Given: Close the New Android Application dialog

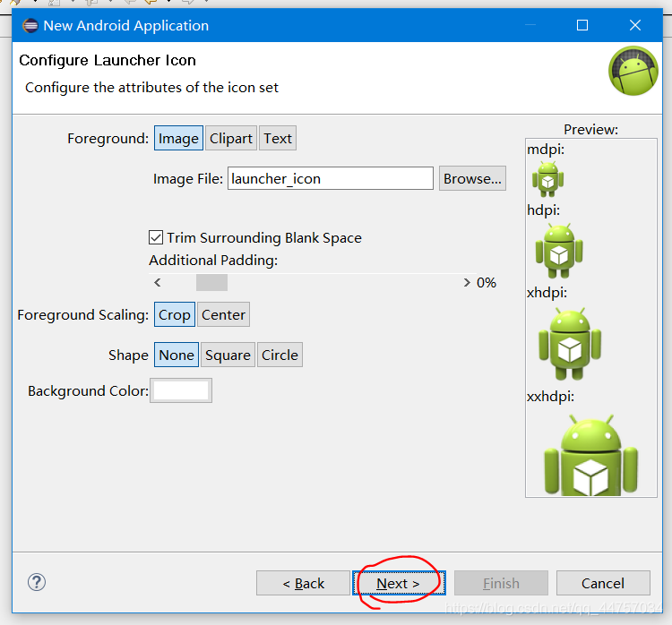Looking at the screenshot, I should click(635, 25).
